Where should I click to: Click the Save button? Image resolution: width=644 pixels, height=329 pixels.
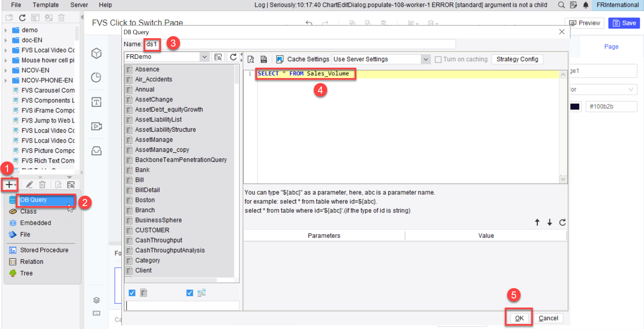(624, 23)
